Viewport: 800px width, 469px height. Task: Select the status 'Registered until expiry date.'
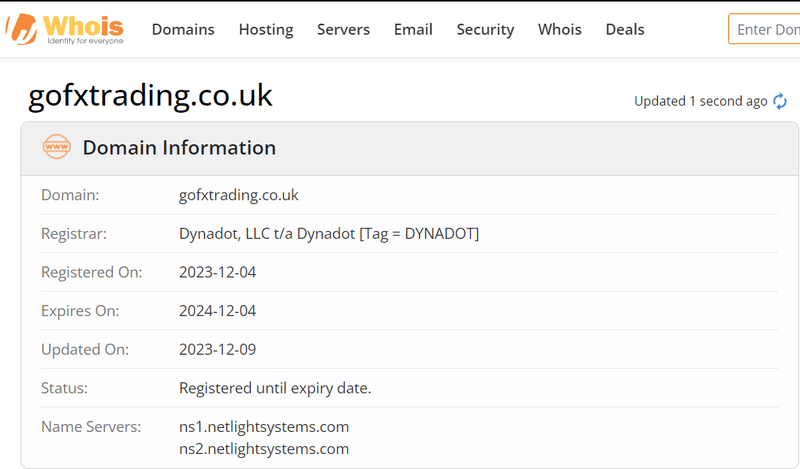pyautogui.click(x=275, y=388)
